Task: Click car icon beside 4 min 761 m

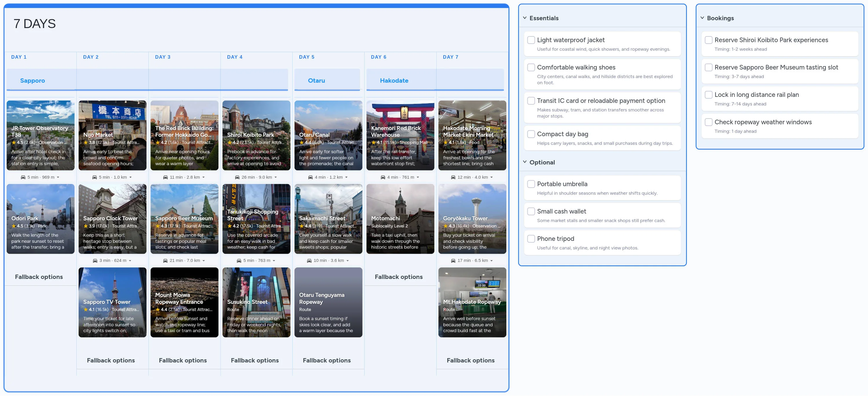Action: [x=383, y=177]
